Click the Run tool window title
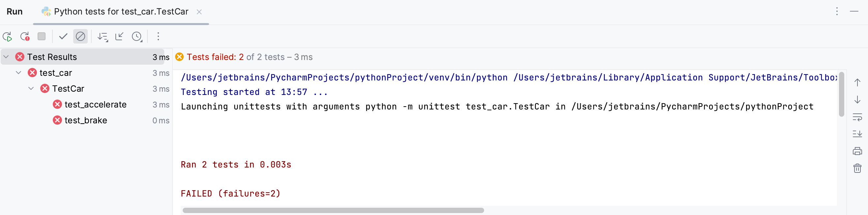 tap(15, 12)
